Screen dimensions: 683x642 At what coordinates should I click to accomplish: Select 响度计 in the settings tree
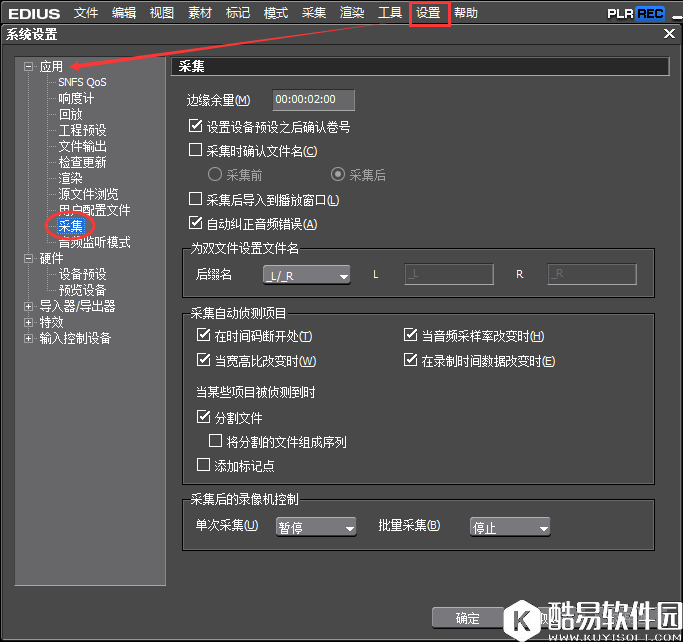76,98
